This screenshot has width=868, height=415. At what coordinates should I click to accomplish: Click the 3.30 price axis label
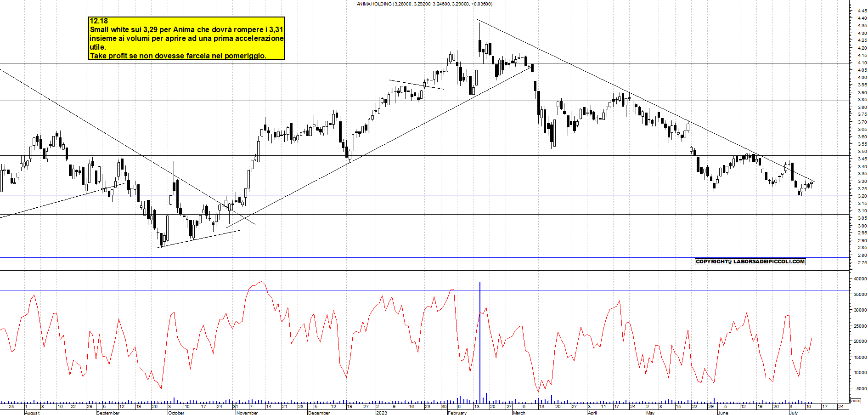(862, 181)
